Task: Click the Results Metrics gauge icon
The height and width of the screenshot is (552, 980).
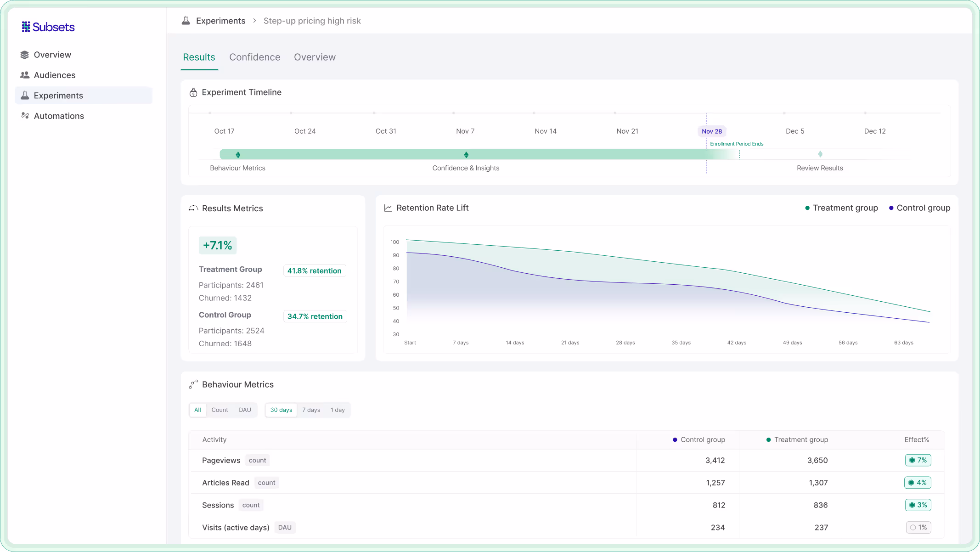Action: (193, 208)
